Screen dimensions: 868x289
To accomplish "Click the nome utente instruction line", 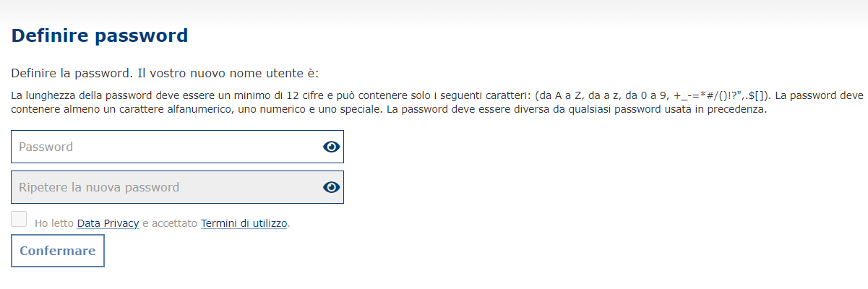I will (x=165, y=74).
